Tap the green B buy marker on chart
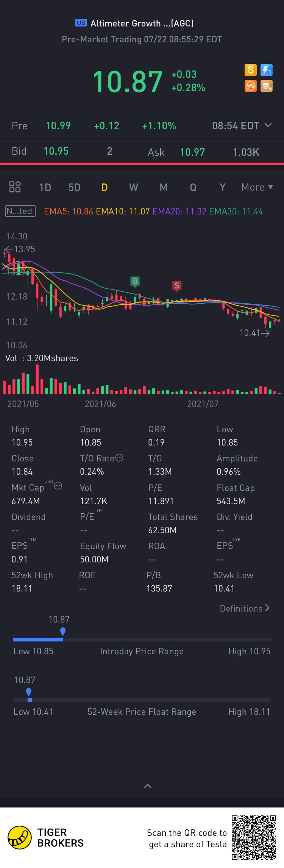Screen dimensions: 284x868 pos(135,281)
